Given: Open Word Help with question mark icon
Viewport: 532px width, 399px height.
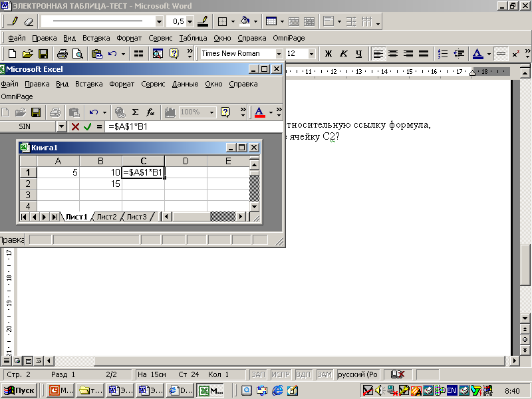Looking at the screenshot, I should 174,54.
